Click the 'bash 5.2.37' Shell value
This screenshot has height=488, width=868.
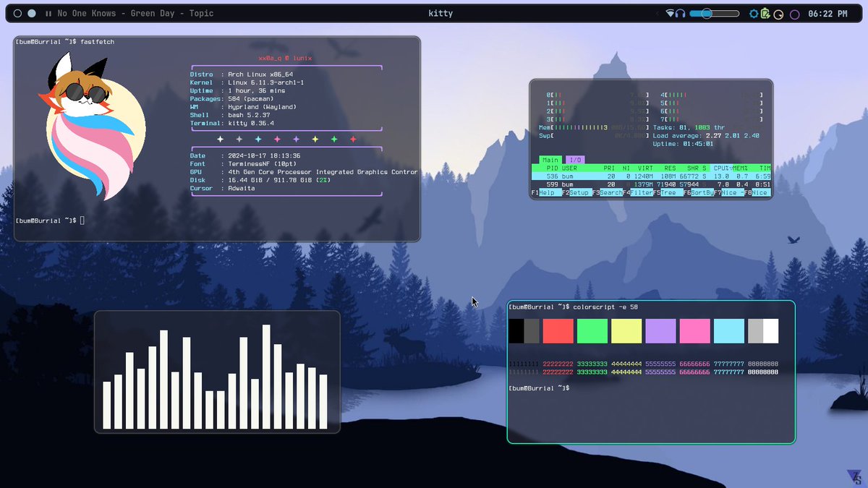pyautogui.click(x=249, y=115)
